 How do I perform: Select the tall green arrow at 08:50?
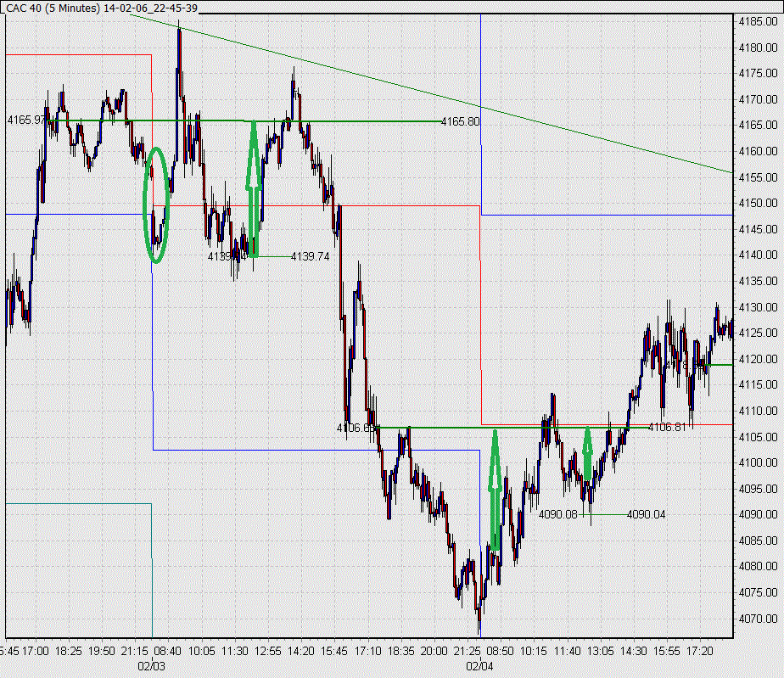coord(495,490)
